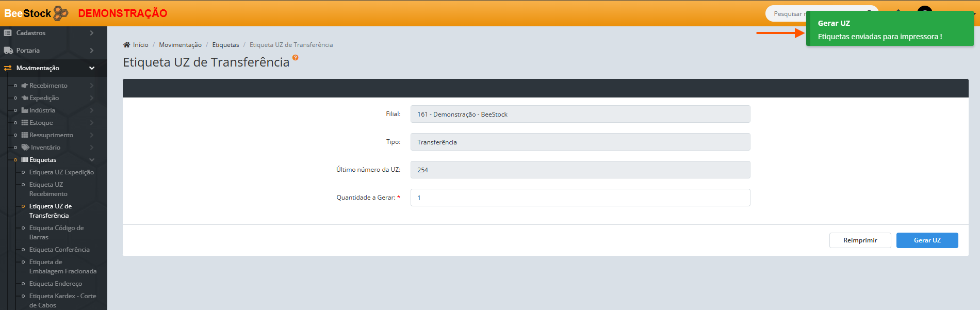Click the Inventário tag icon
This screenshot has height=310, width=980.
click(x=25, y=148)
